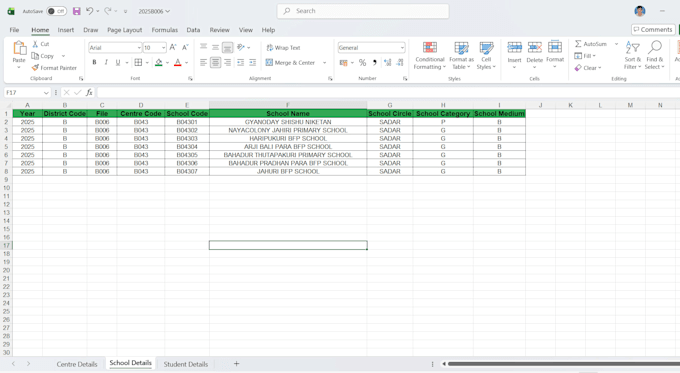
Task: Click Decrease Decimal icon
Action: (x=400, y=62)
